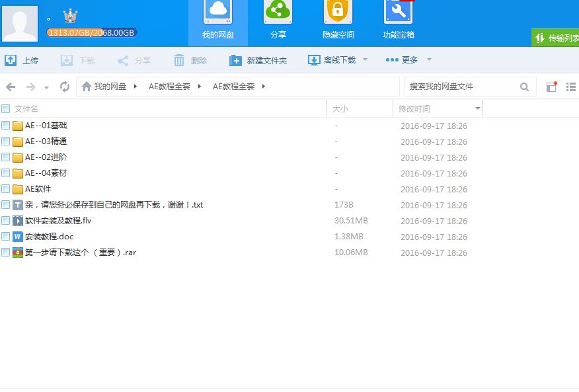Open the navigation history dropdown arrow
Screen dimensions: 579x392
tap(46, 87)
